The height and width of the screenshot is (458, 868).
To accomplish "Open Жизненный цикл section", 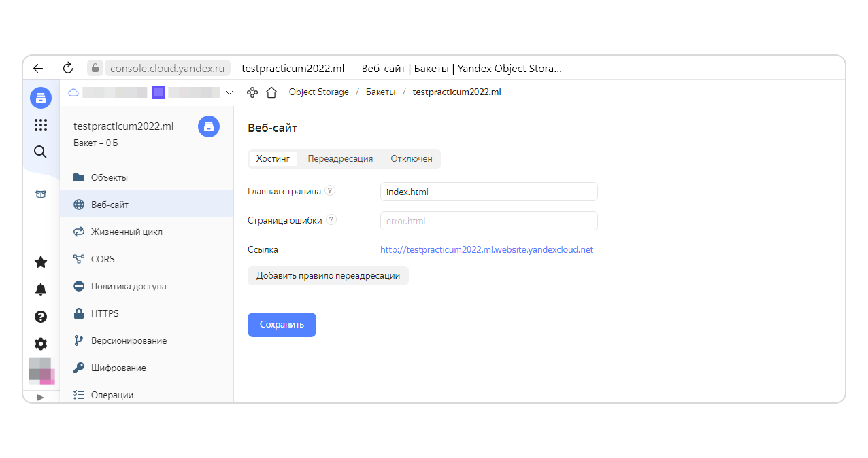I will 147,232.
